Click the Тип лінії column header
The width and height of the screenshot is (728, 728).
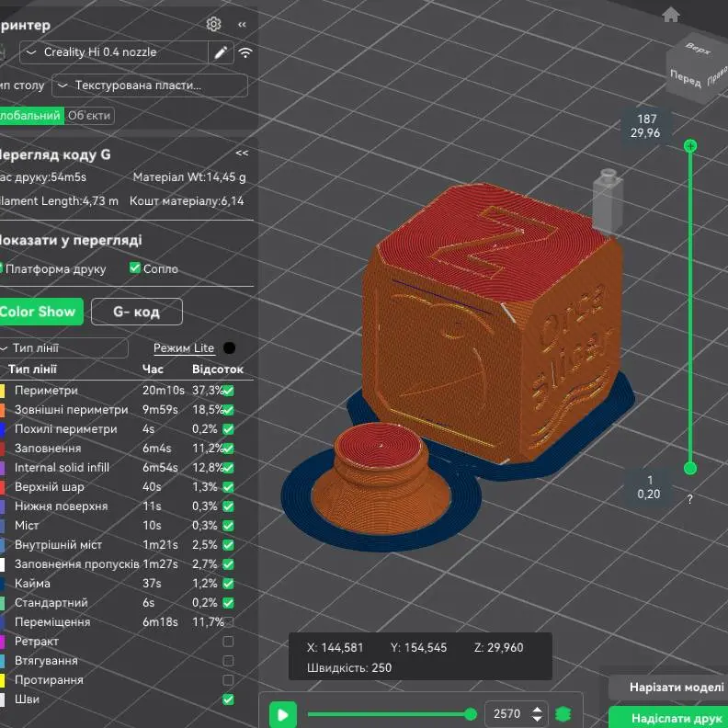pos(32,370)
